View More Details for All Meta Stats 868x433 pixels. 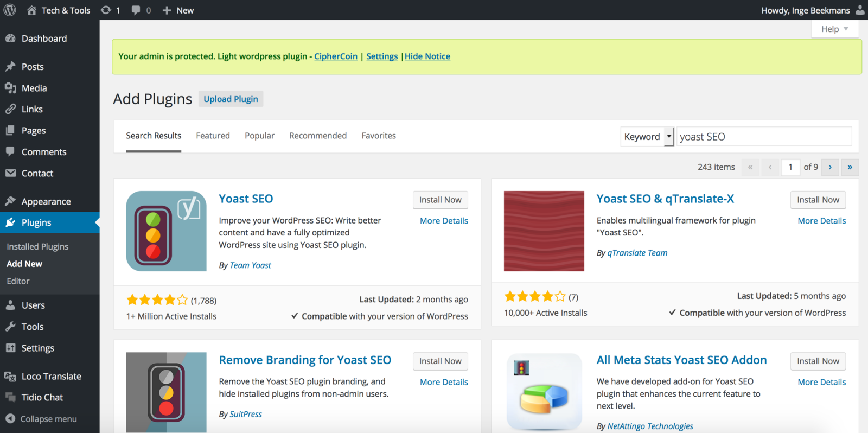pyautogui.click(x=821, y=382)
